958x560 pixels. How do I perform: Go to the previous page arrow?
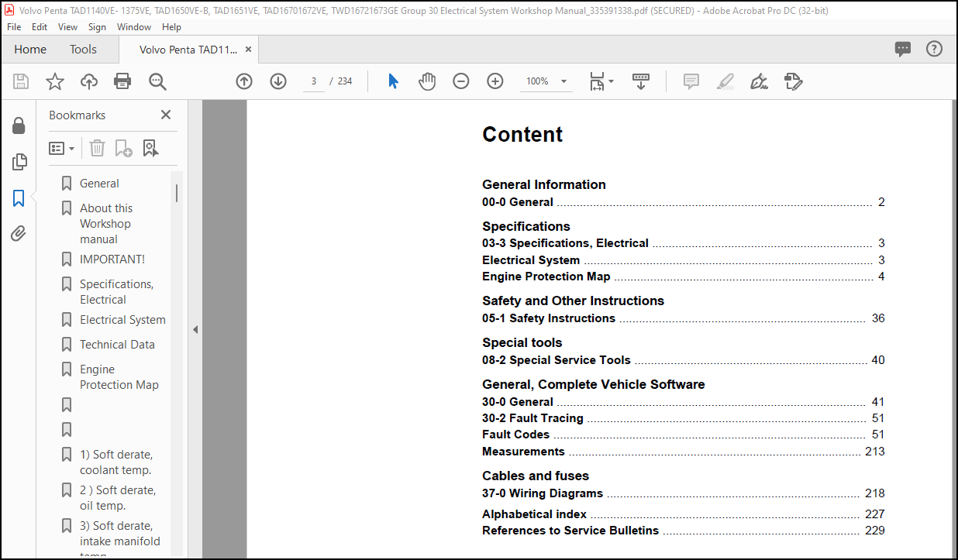(244, 81)
